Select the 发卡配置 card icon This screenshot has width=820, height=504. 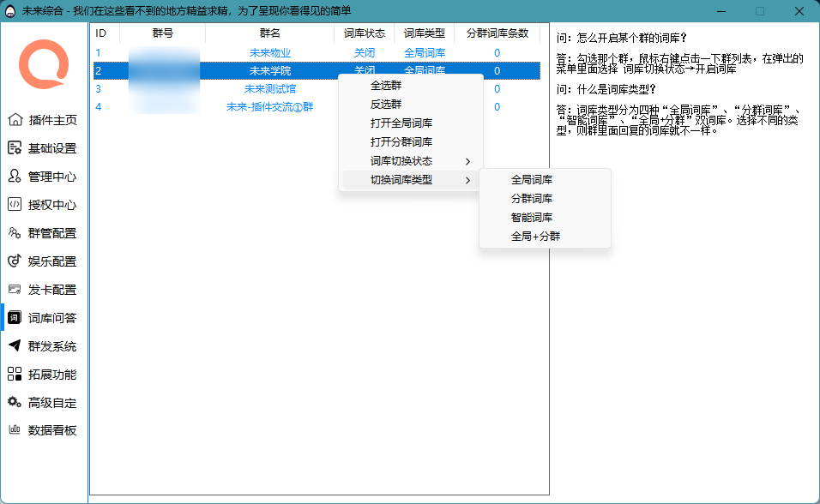(15, 290)
